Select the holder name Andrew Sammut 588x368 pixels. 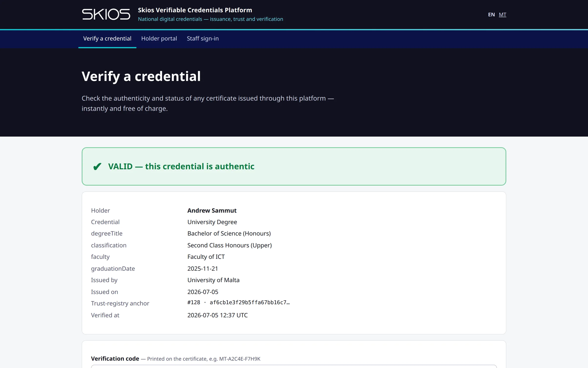tap(212, 210)
